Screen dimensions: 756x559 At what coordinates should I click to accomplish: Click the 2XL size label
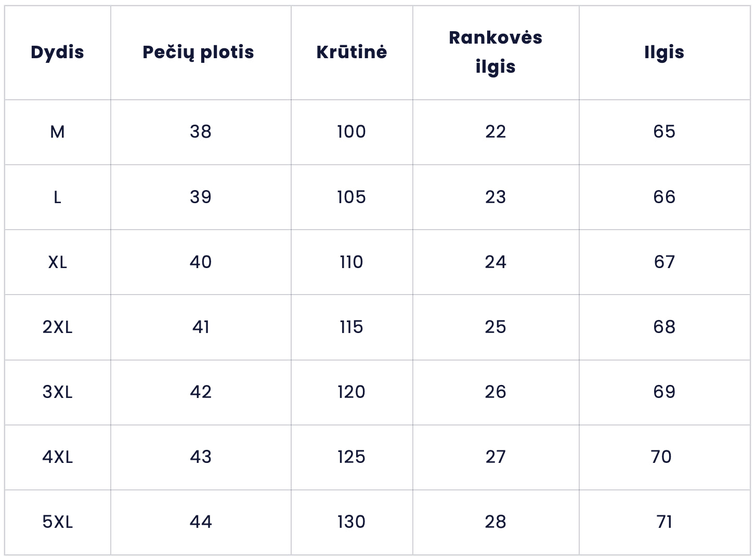57,327
